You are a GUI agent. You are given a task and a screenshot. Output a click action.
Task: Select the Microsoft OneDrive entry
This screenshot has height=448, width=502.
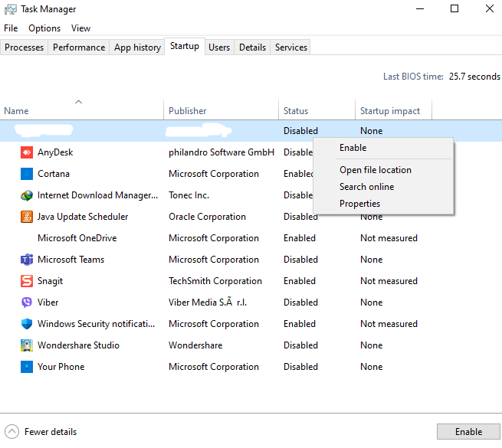point(77,238)
